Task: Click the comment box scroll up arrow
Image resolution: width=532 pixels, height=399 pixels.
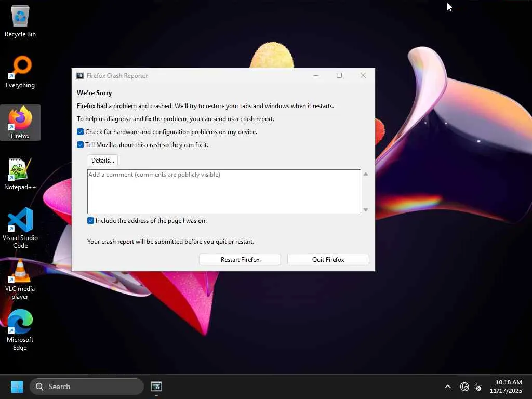Action: (x=366, y=174)
